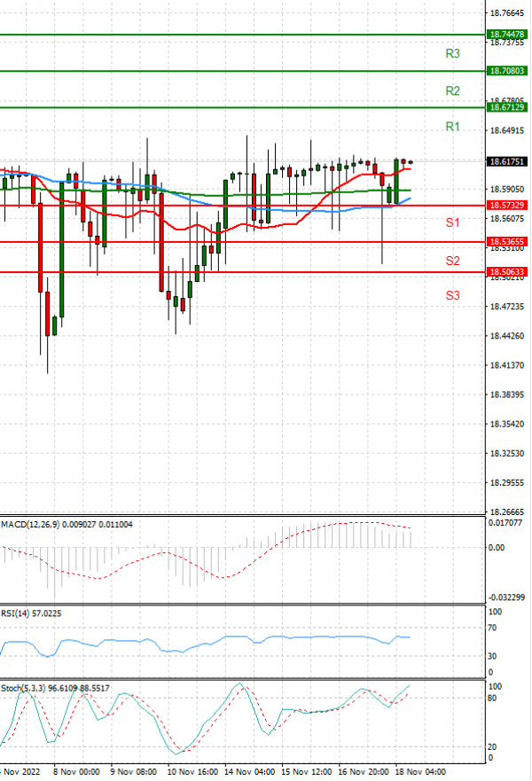Select the S1 support label
The width and height of the screenshot is (532, 781).
(x=452, y=223)
